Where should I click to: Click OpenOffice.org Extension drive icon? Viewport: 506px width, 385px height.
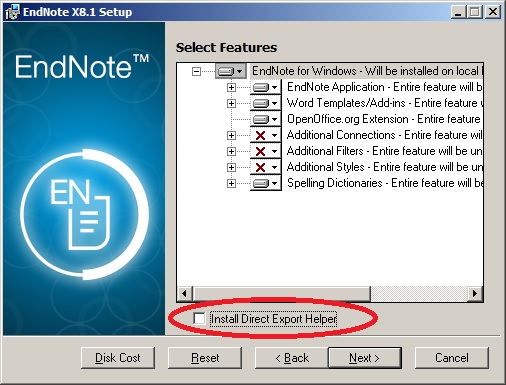(266, 119)
